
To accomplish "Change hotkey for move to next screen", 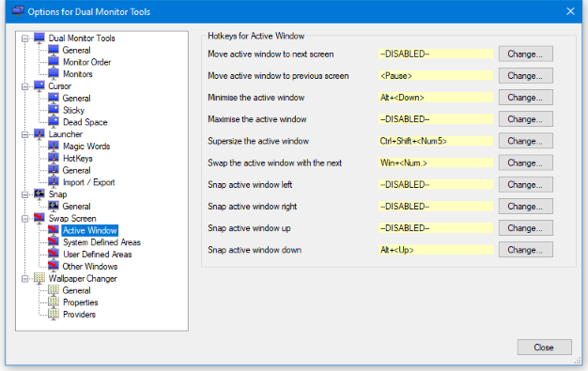I will pyautogui.click(x=525, y=54).
